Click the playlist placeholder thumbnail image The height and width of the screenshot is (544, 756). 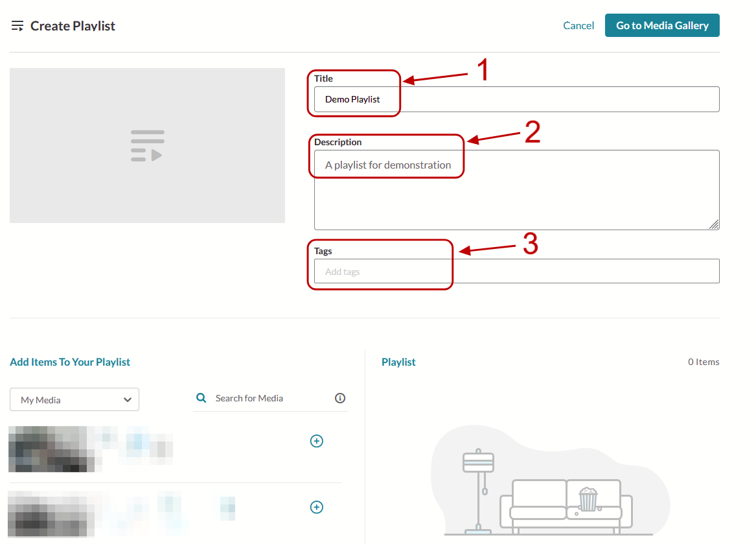point(147,145)
